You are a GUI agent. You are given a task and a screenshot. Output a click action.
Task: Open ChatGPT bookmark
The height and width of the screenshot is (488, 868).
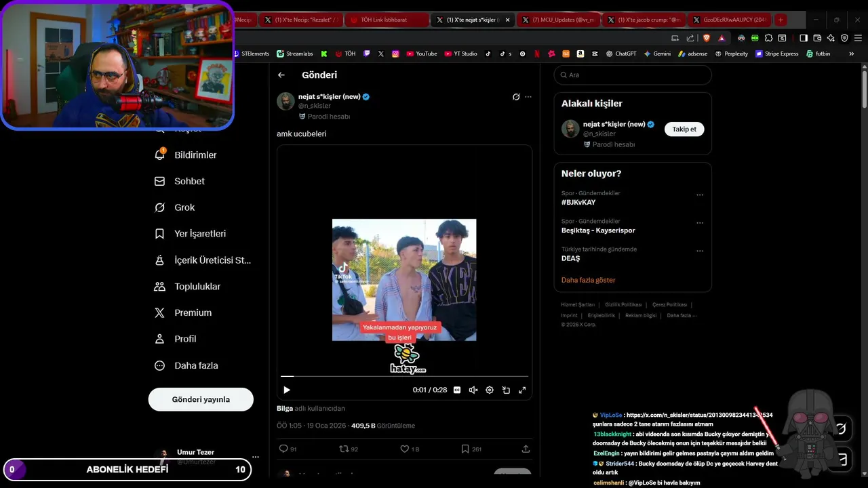pos(621,54)
